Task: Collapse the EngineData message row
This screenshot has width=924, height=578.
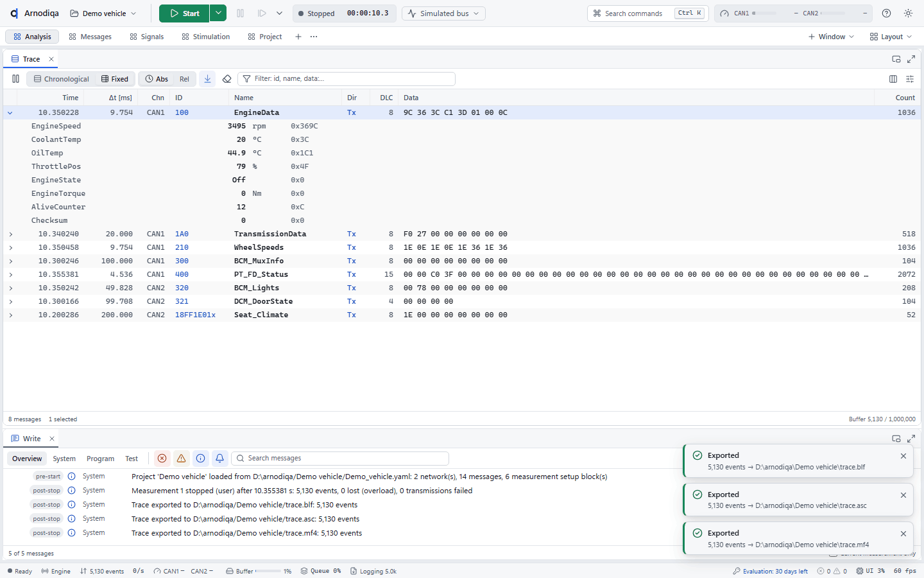Action: click(x=10, y=113)
